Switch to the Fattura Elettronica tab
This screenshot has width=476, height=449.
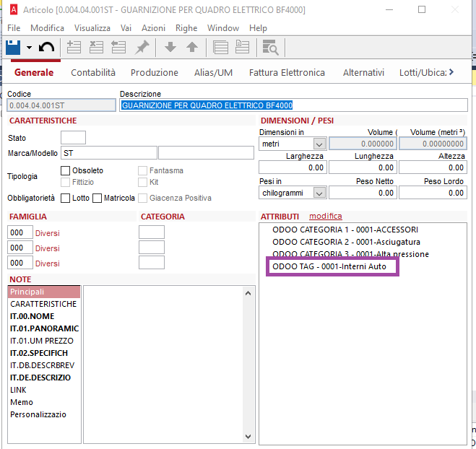(x=287, y=72)
